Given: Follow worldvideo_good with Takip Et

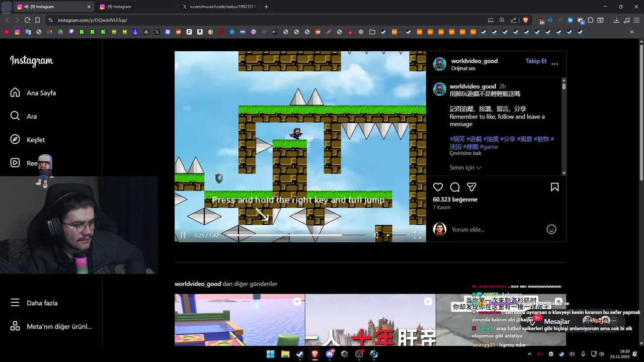Looking at the screenshot, I should tap(536, 61).
